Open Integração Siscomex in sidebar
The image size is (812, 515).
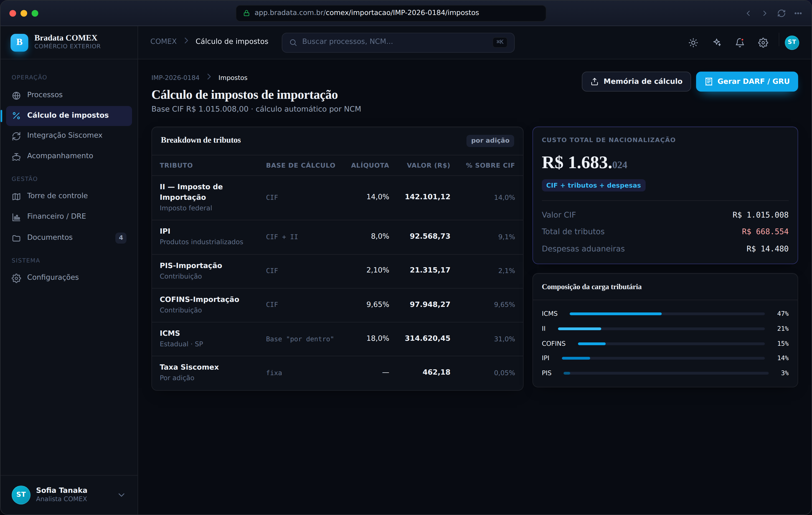click(69, 135)
